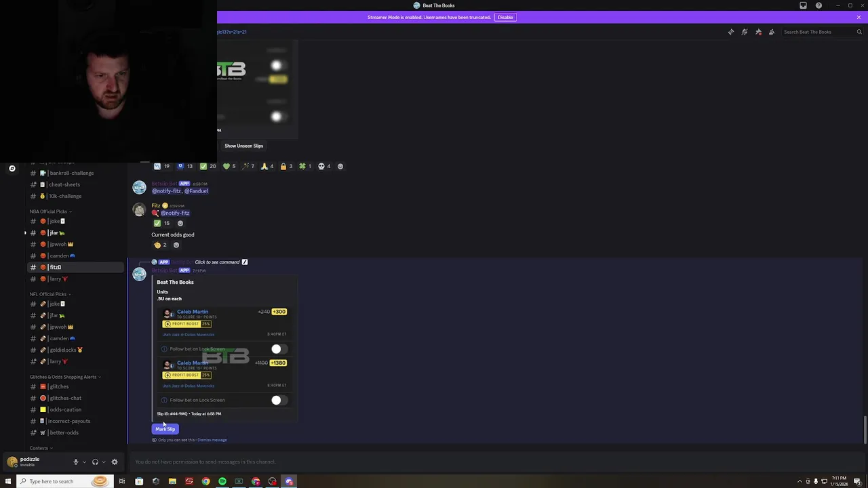Collapse the NBA Official Picks category

pos(50,211)
